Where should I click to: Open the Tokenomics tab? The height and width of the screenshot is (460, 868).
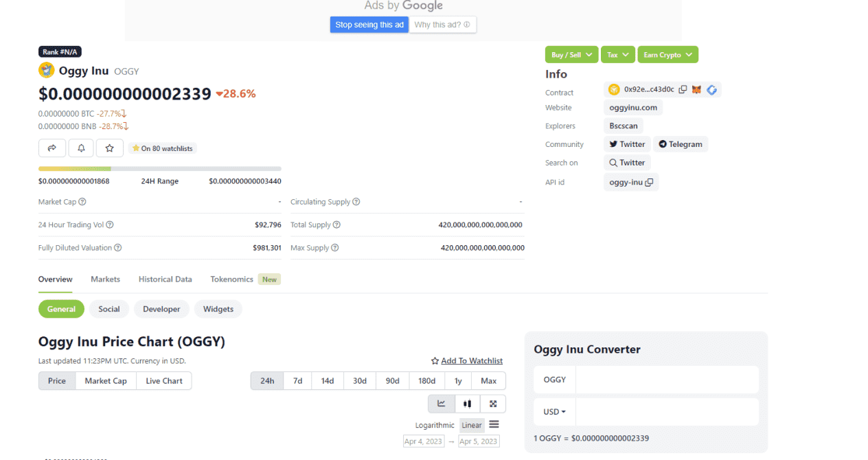(x=232, y=279)
